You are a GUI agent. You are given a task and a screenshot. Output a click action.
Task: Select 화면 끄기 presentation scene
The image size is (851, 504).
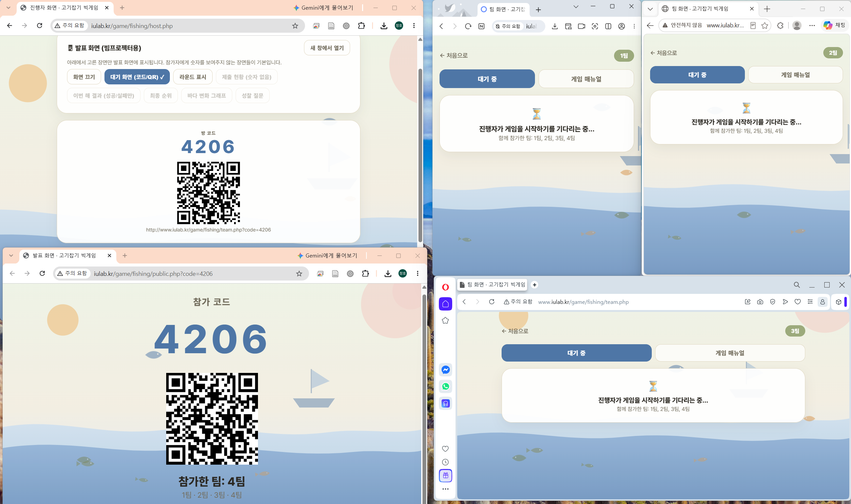coord(84,77)
